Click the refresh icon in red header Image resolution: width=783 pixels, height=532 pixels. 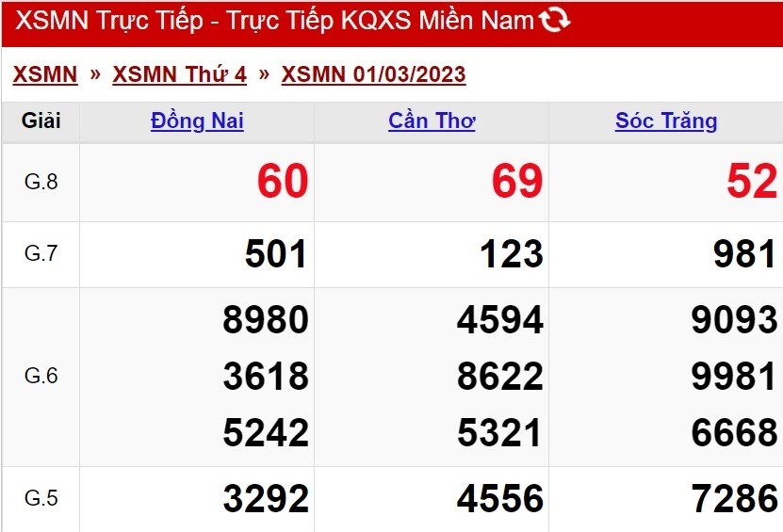554,20
